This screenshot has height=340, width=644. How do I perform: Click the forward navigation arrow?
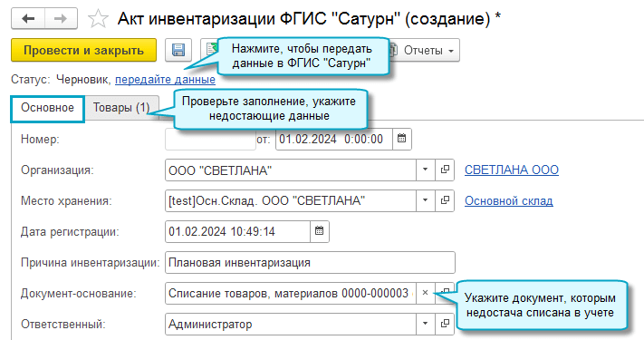tap(61, 18)
